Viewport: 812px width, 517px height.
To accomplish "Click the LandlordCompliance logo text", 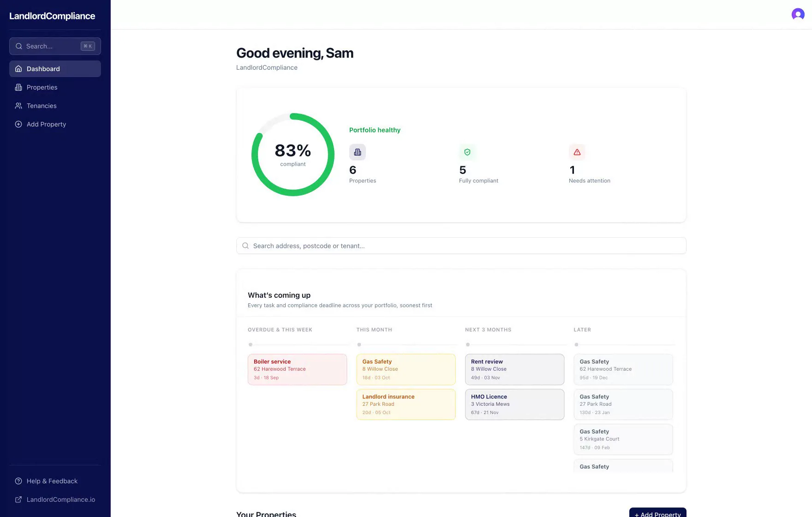I will pos(52,16).
